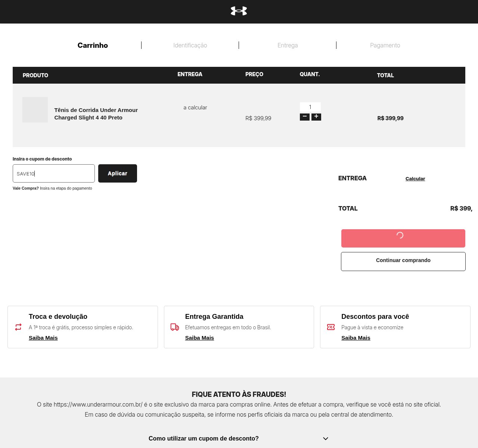Click the product thumbnail placeholder image
478x448 pixels.
[x=35, y=110]
